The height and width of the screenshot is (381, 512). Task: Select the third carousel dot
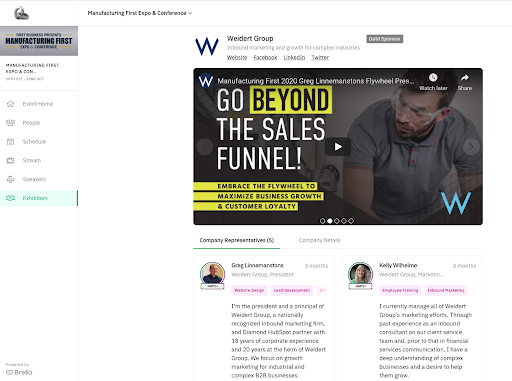(337, 221)
